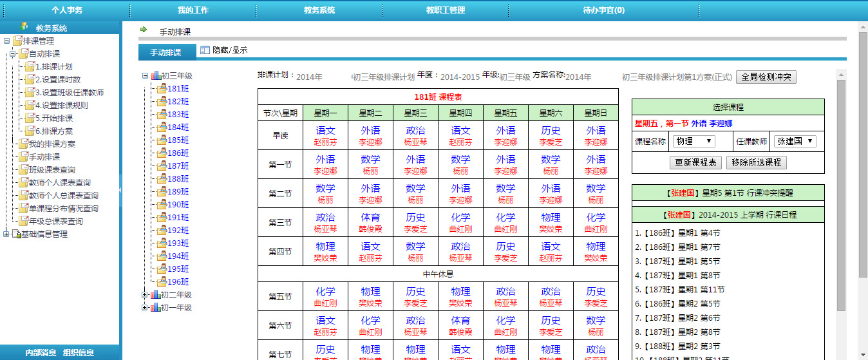
Task: Open 年级总课表查询 in the sidebar
Action: [56, 222]
